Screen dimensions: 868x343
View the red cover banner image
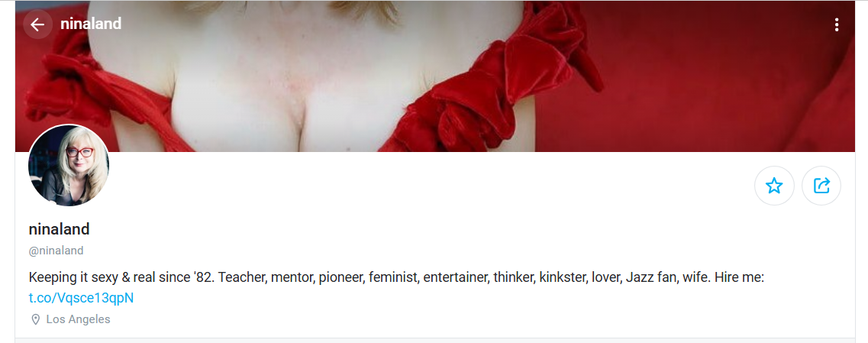click(x=434, y=76)
